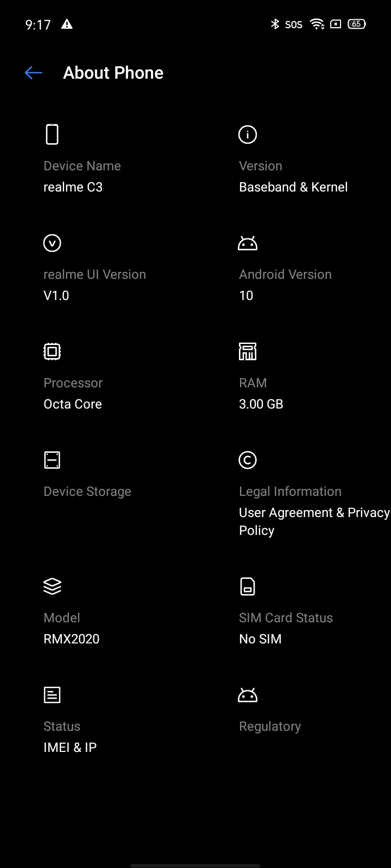
Task: Tap the Android robot icon above Android Version
Action: 248,244
